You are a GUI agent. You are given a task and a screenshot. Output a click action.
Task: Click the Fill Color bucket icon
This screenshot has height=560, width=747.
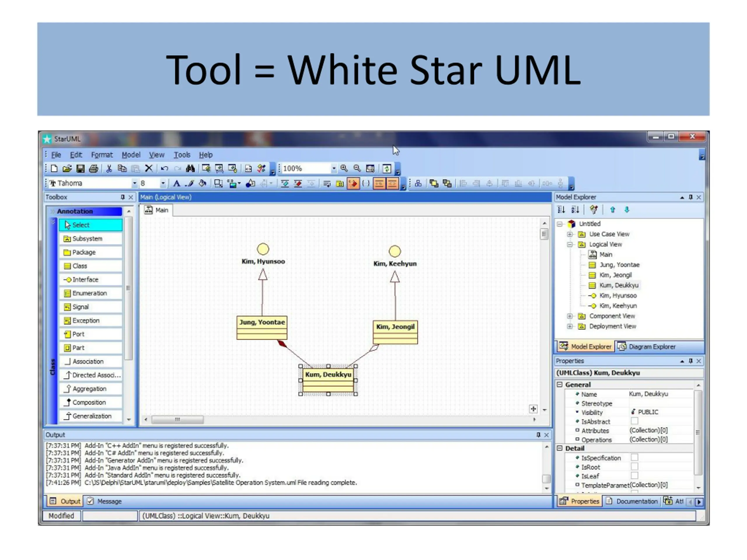pos(203,183)
